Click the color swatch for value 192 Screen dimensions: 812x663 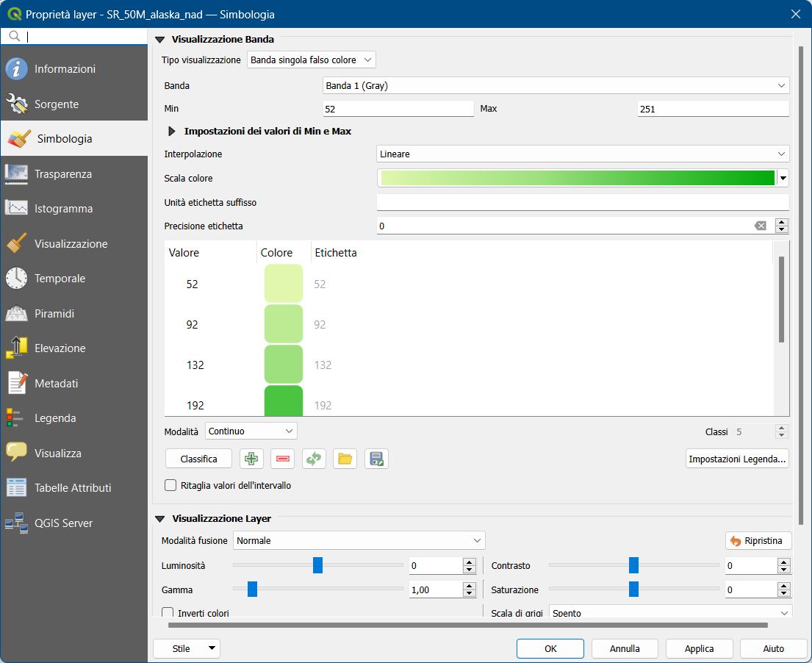pyautogui.click(x=284, y=401)
